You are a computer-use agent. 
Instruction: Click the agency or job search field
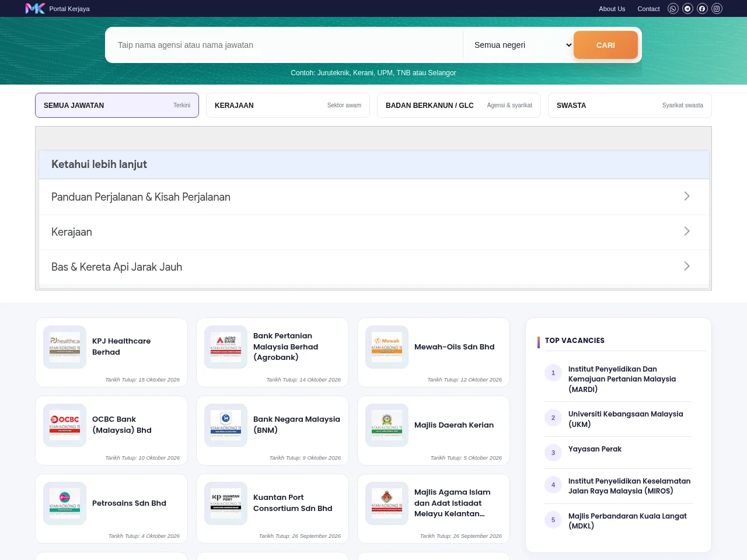point(286,45)
